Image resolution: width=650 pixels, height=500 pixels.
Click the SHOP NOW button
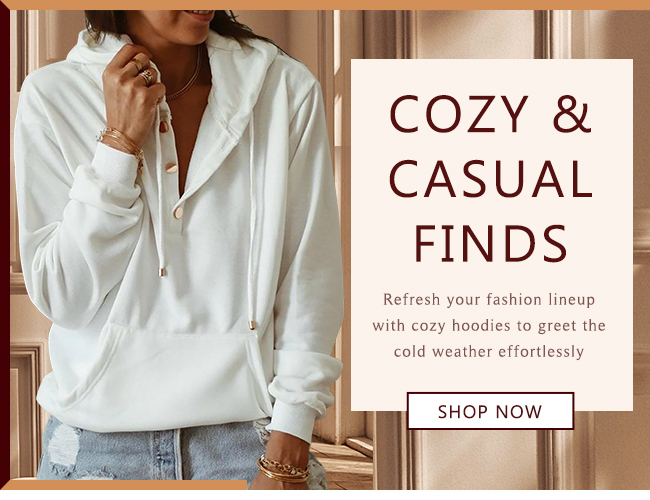click(490, 411)
